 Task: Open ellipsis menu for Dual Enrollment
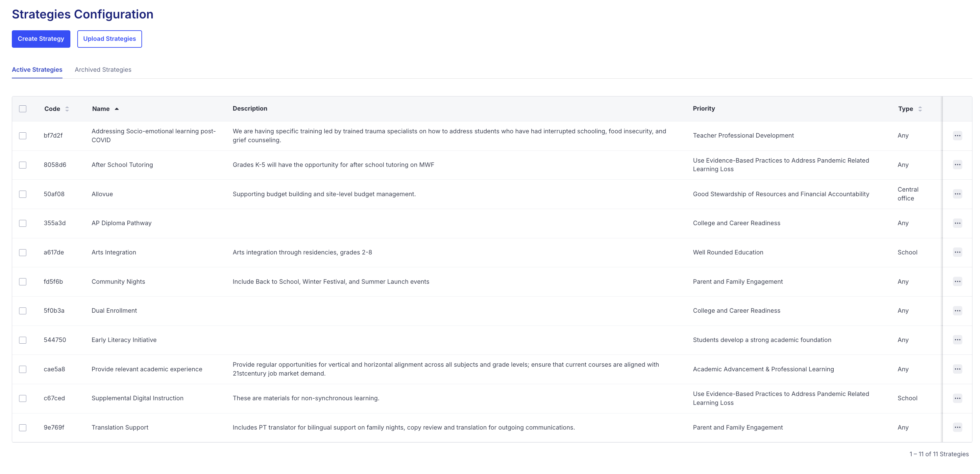click(x=957, y=311)
